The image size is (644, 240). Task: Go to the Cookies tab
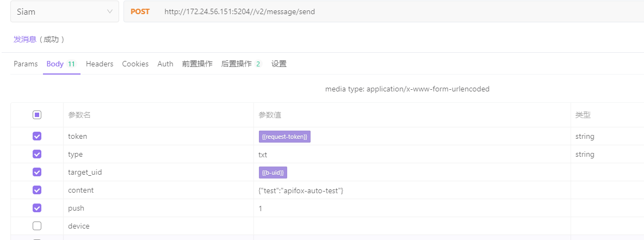(x=135, y=64)
